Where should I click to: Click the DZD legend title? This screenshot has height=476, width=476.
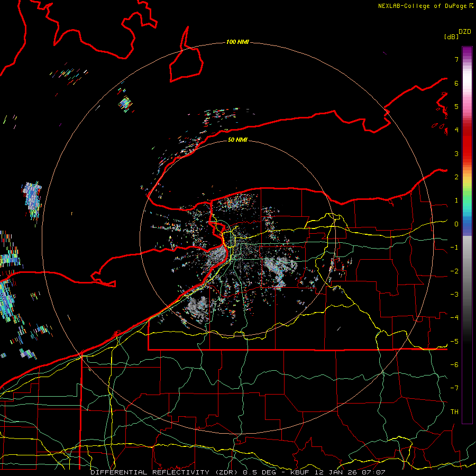[465, 32]
